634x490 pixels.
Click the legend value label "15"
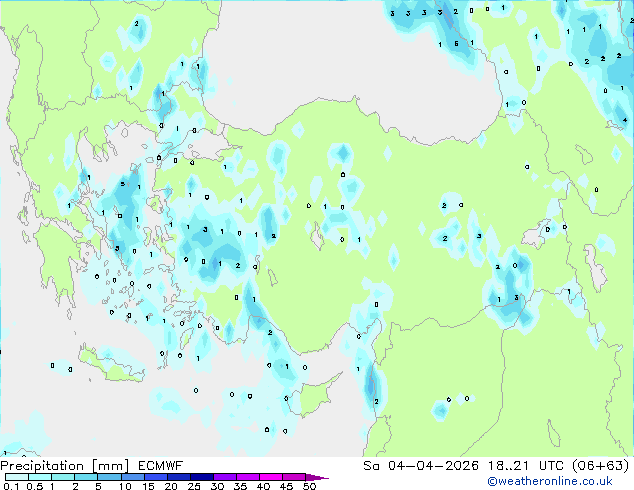148,486
